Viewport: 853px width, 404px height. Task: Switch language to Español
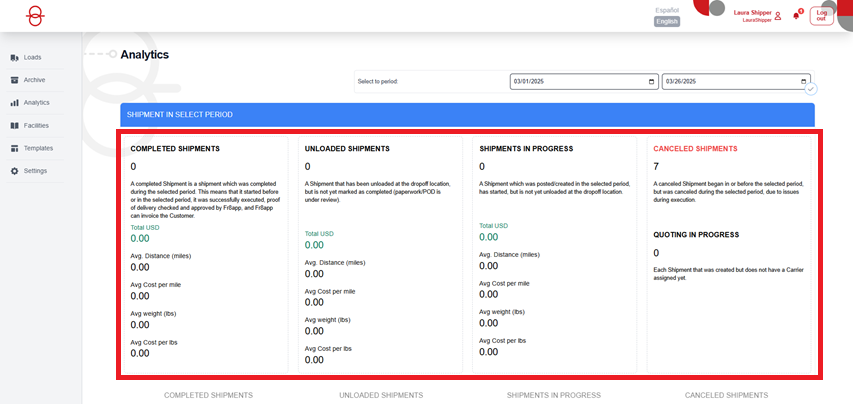[x=666, y=10]
